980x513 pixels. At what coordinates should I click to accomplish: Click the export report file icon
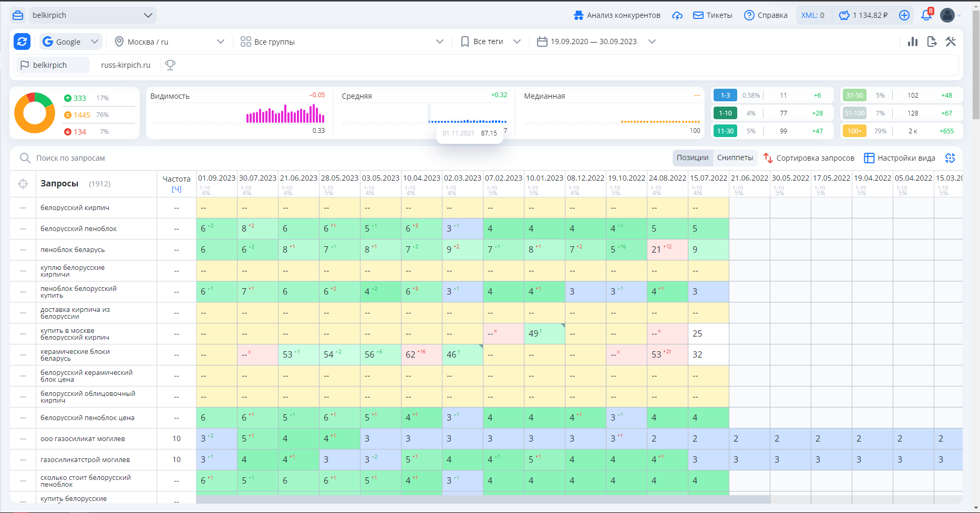tap(932, 41)
